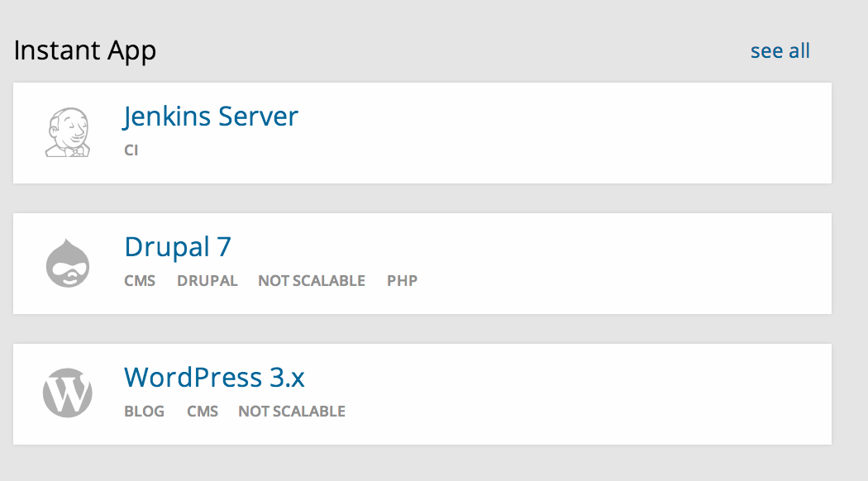Click the WordPress W logo icon

tap(67, 393)
